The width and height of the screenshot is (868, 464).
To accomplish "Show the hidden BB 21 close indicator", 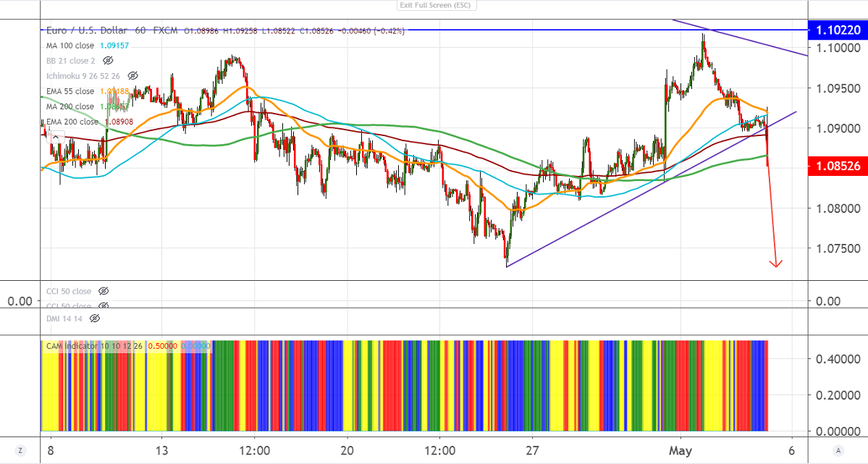I will pyautogui.click(x=108, y=60).
